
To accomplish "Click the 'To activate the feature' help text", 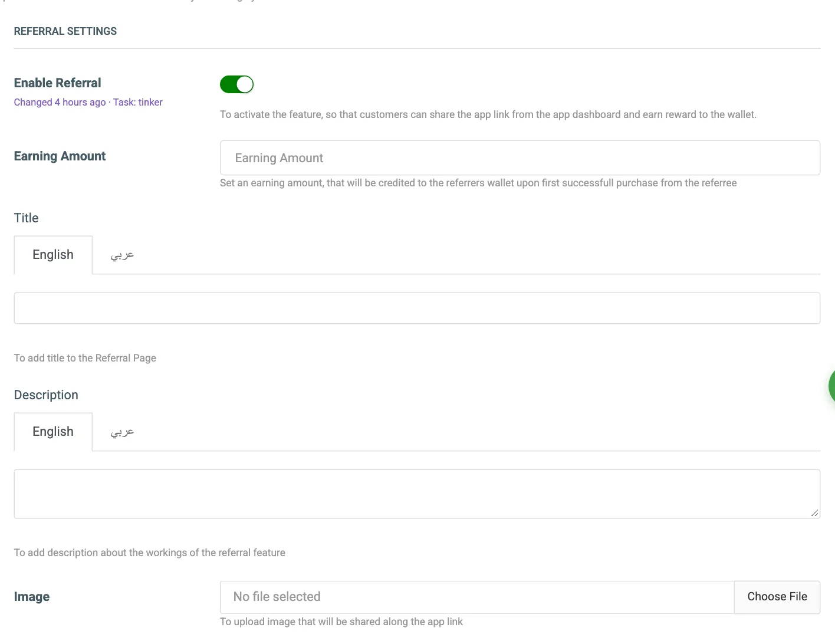I will click(488, 114).
